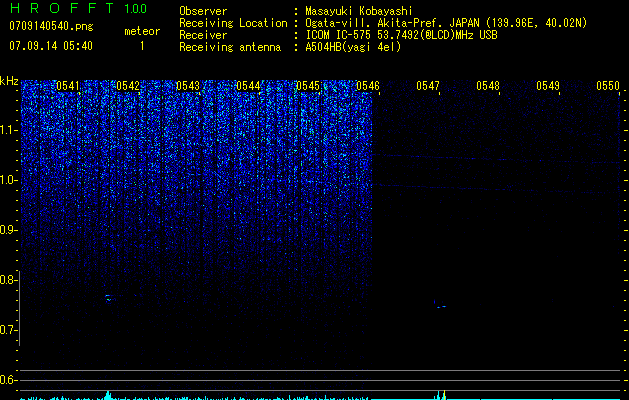The width and height of the screenshot is (629, 400).
Task: Click the meteor echo near 0547
Action: tap(440, 305)
